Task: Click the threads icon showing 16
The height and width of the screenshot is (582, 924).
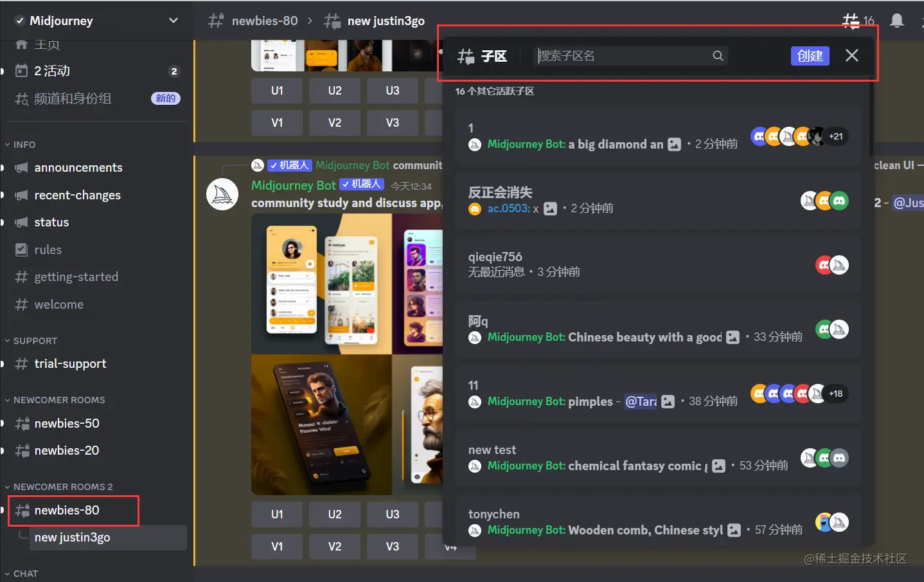Action: click(x=858, y=21)
